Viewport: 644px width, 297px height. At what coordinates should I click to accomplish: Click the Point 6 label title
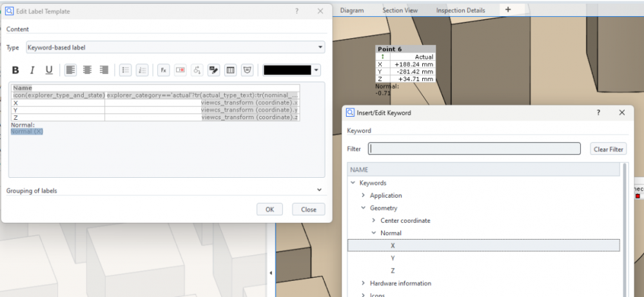click(x=390, y=49)
